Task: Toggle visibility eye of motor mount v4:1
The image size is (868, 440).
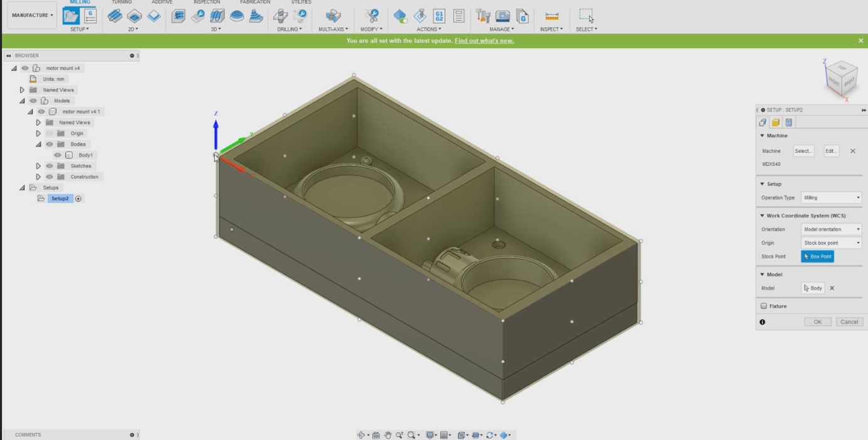Action: [x=41, y=112]
